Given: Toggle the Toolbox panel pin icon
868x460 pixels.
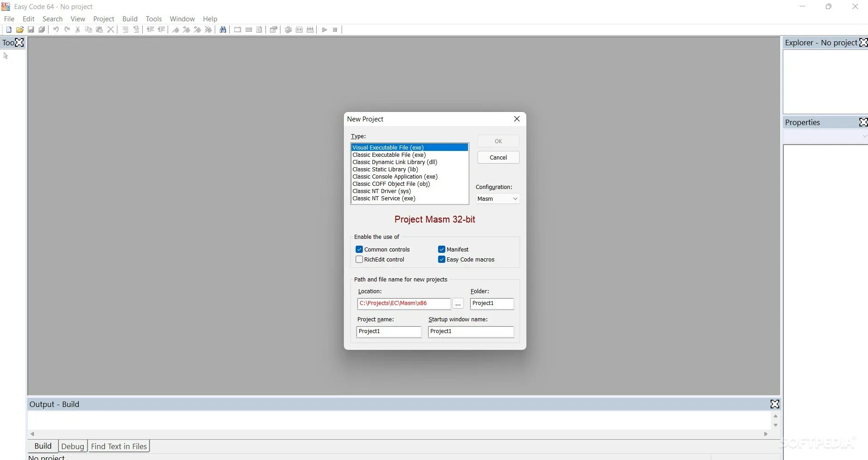Looking at the screenshot, I should [x=19, y=43].
